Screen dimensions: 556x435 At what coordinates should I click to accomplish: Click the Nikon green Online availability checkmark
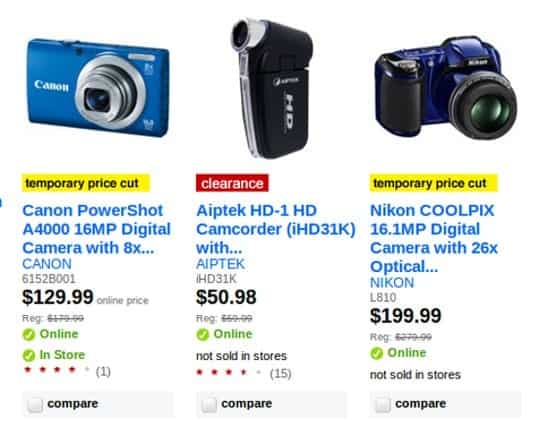pos(377,353)
